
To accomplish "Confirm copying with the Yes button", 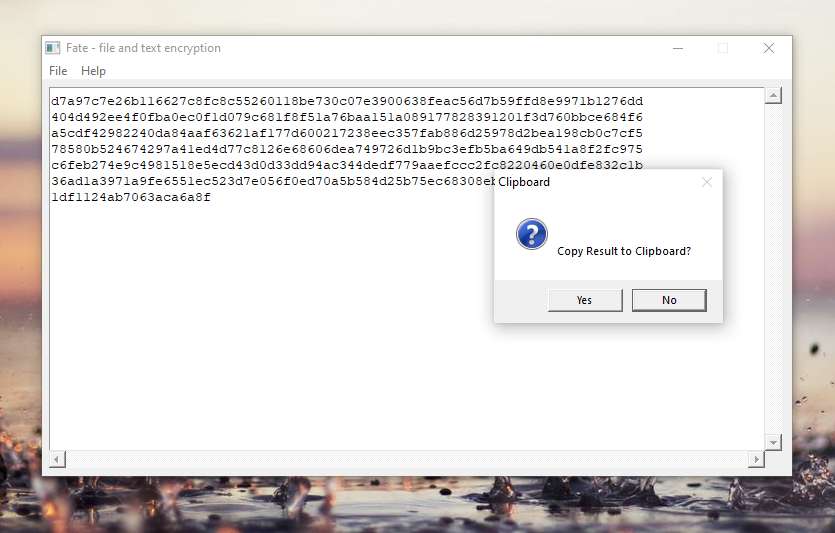I will 585,300.
